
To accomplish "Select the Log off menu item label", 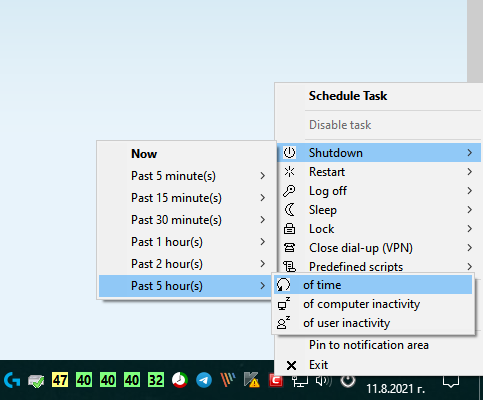I will 328,191.
